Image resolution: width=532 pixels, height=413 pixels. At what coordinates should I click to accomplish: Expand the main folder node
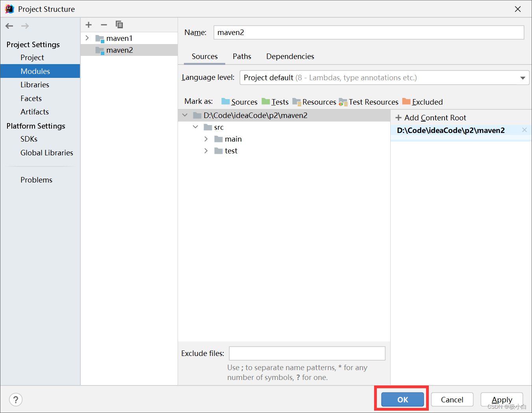point(206,139)
